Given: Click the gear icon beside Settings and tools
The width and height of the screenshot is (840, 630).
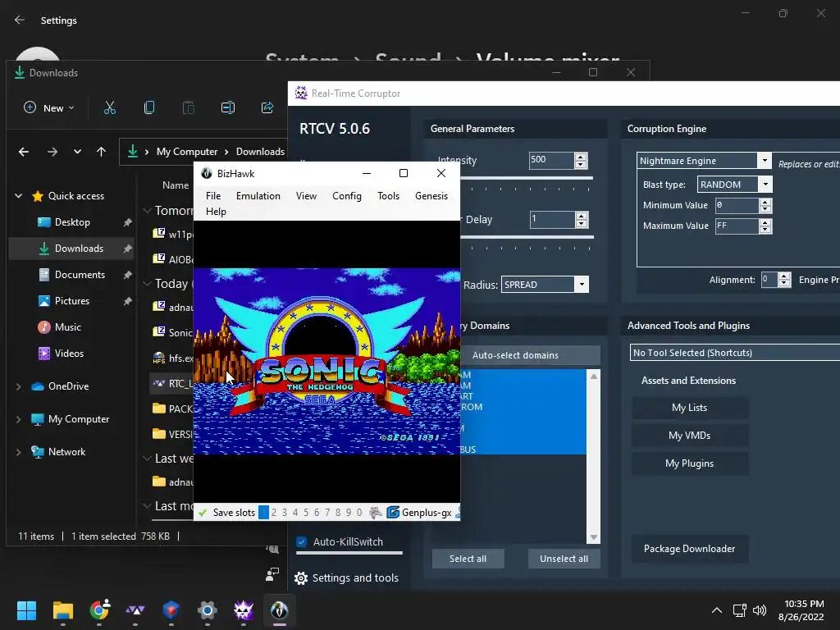Looking at the screenshot, I should click(301, 578).
